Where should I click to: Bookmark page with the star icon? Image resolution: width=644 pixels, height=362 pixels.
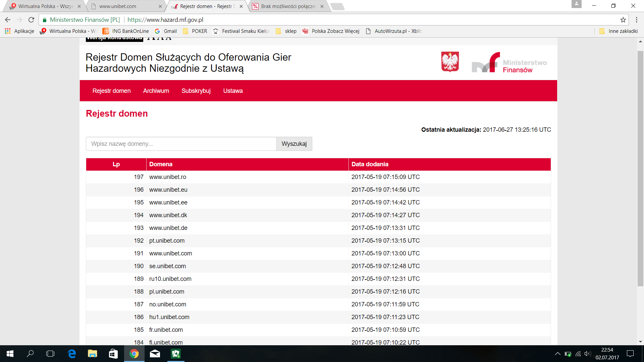click(623, 20)
